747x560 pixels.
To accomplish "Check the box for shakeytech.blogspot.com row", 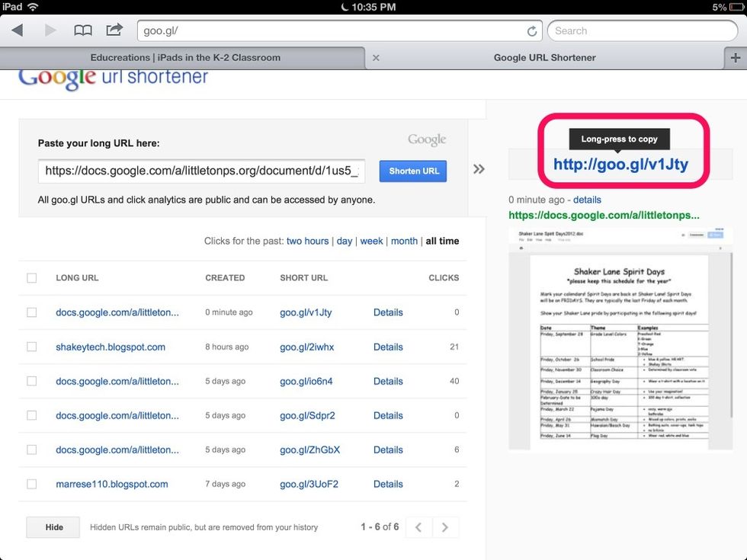I will (x=31, y=347).
